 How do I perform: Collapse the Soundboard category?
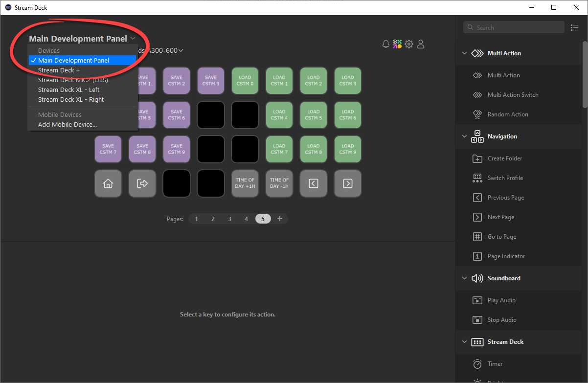(x=464, y=278)
